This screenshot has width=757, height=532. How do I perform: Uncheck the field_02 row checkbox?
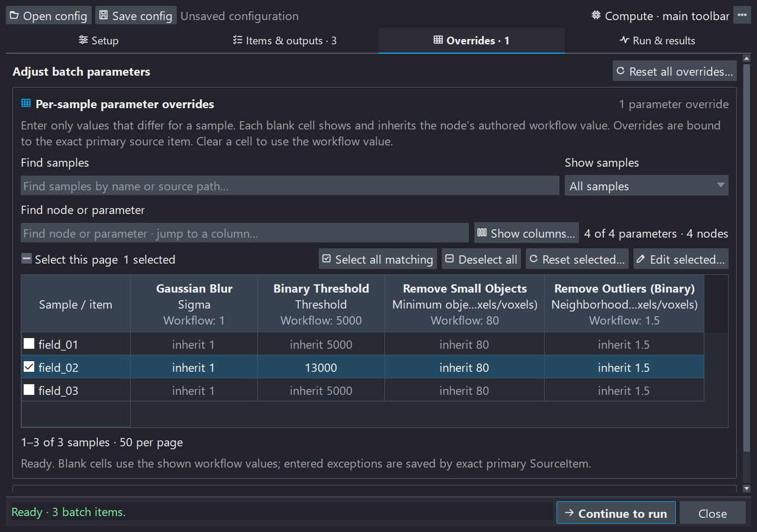[29, 366]
